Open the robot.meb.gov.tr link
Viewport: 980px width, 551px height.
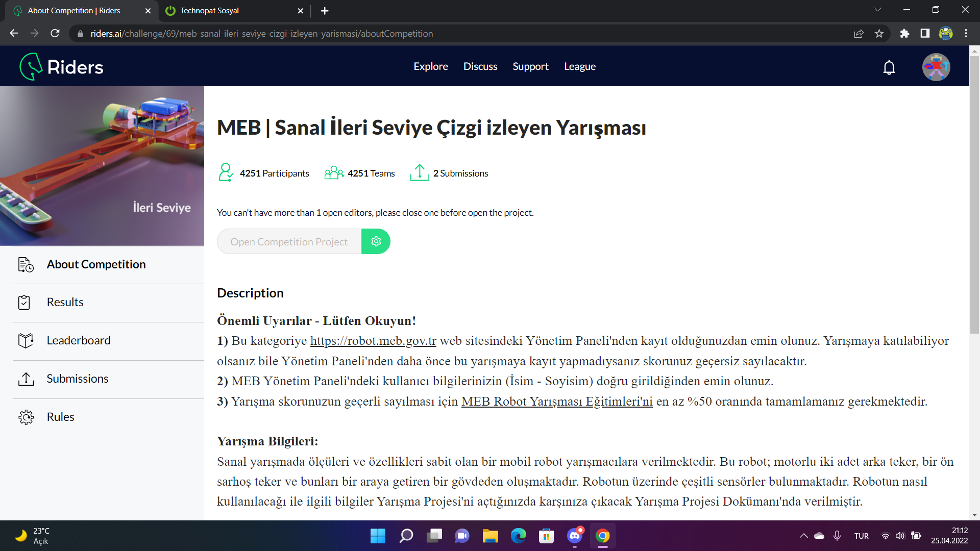coord(373,340)
